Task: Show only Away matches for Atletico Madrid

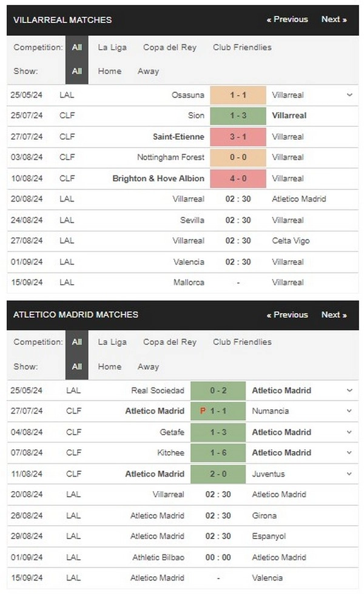Action: pos(148,367)
